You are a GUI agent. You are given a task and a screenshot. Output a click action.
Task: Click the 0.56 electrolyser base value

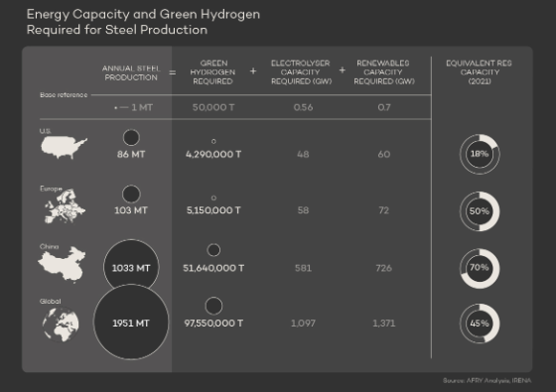tap(303, 107)
